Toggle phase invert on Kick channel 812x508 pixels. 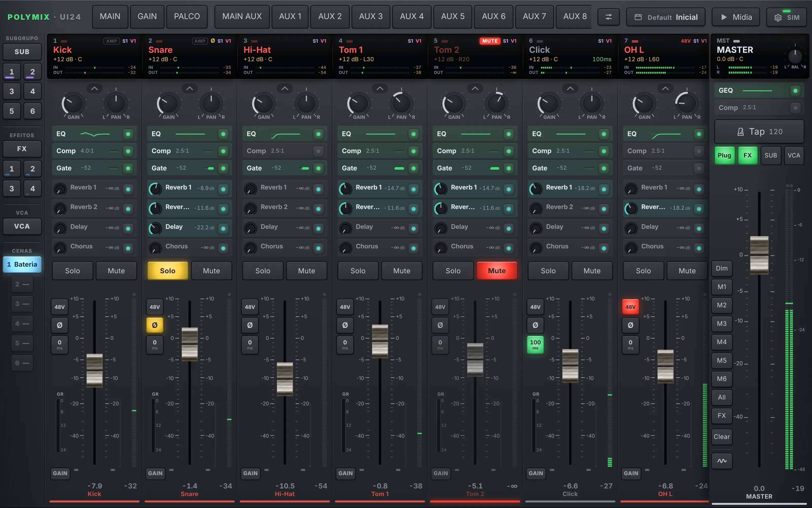(59, 325)
